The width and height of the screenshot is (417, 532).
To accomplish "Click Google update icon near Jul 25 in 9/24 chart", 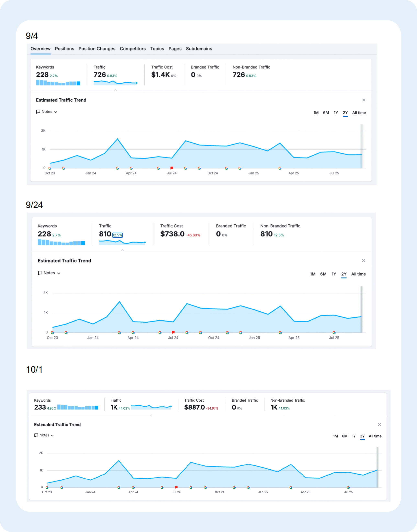I will (x=334, y=332).
